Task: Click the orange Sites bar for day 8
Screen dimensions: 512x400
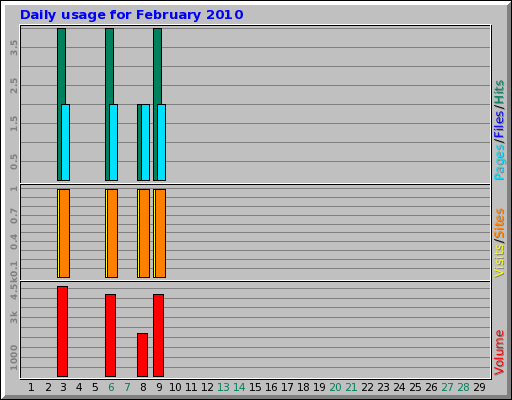Action: coord(145,233)
